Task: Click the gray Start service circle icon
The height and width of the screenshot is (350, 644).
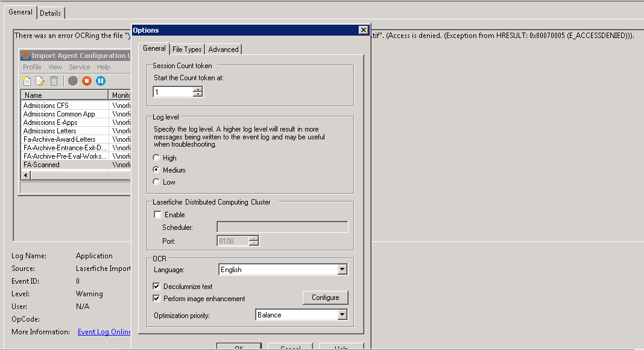Action: click(x=73, y=81)
